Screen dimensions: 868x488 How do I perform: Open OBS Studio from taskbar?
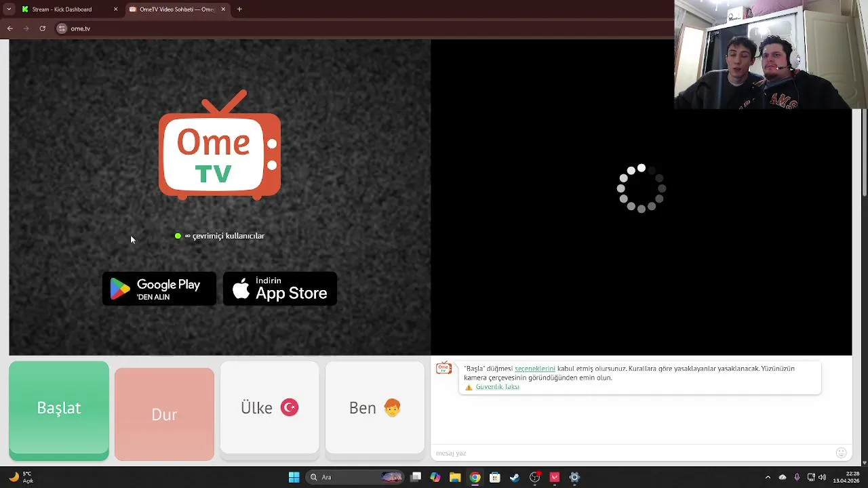click(535, 477)
